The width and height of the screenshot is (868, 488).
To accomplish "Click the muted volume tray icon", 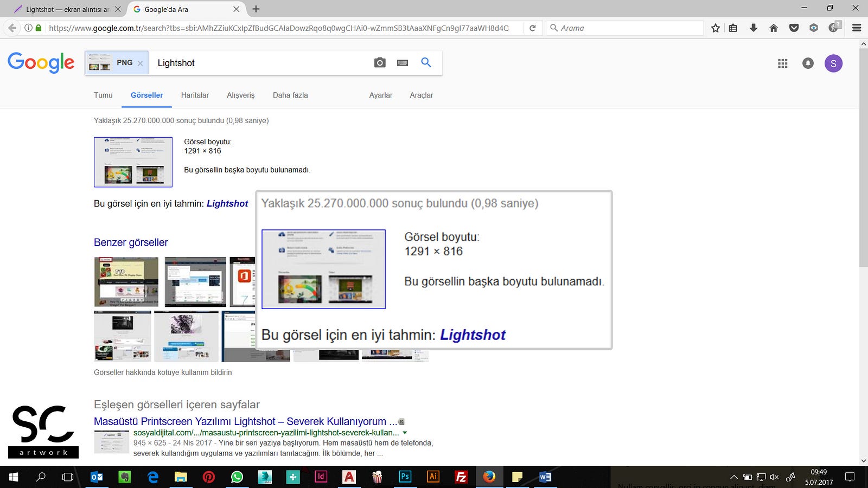I will 774,477.
